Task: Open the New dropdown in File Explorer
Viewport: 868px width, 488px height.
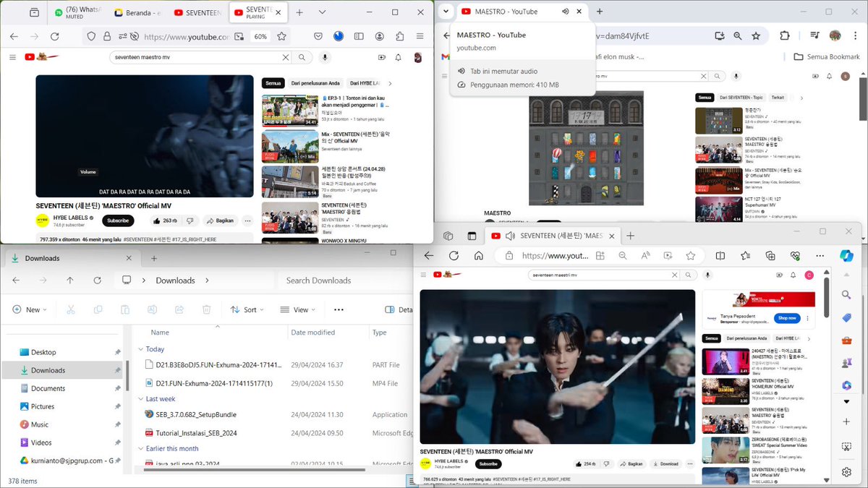Action: (x=30, y=309)
